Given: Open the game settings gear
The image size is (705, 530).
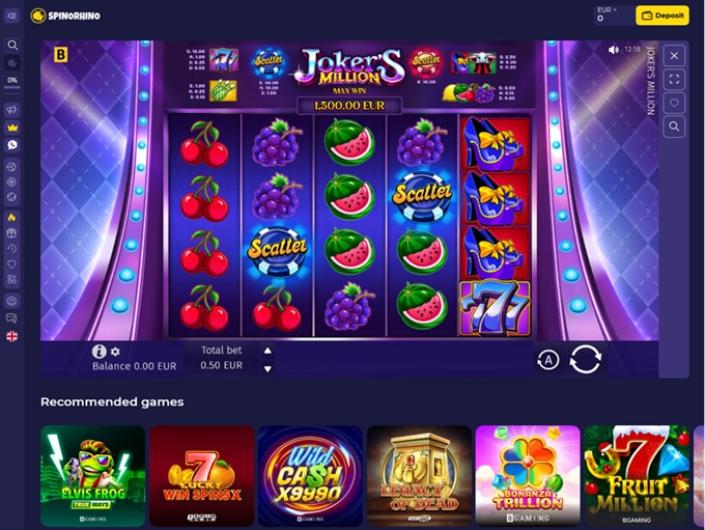Looking at the screenshot, I should pos(115,352).
